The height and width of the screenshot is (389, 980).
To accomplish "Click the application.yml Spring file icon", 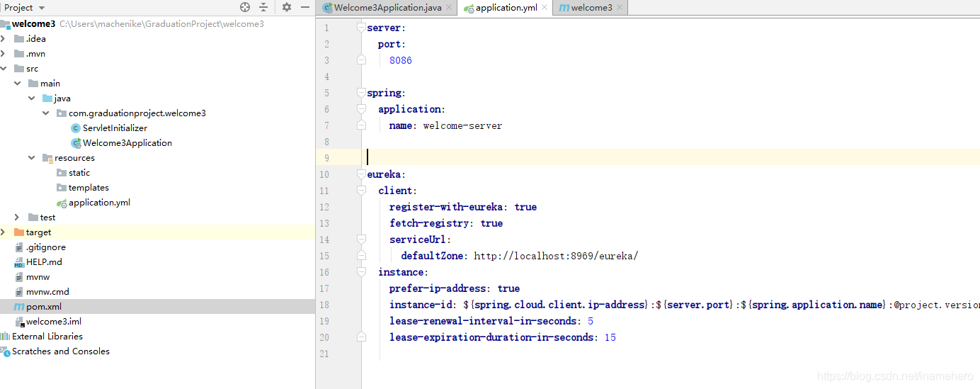I will point(62,203).
